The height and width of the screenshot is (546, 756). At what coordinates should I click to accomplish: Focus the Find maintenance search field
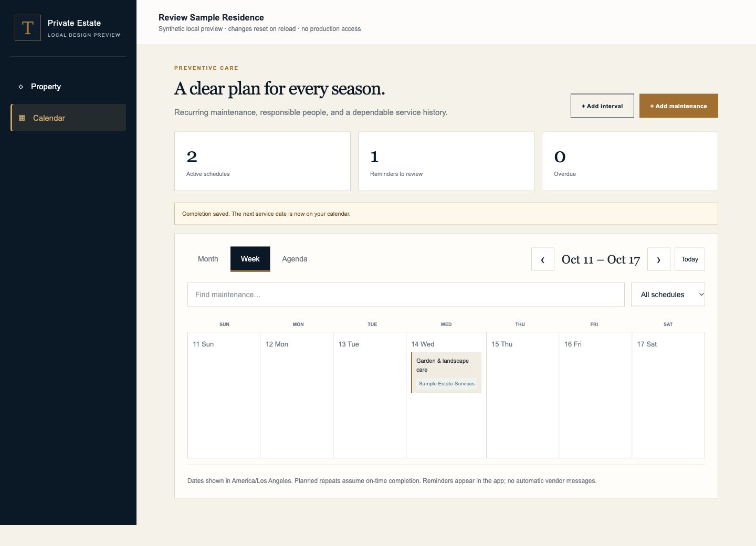[x=406, y=295]
